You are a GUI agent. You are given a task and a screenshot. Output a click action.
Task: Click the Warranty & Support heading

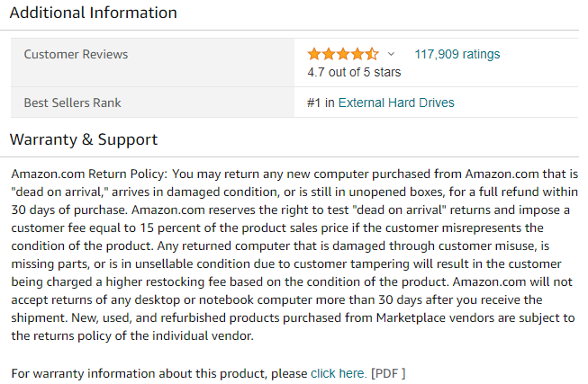pos(83,139)
